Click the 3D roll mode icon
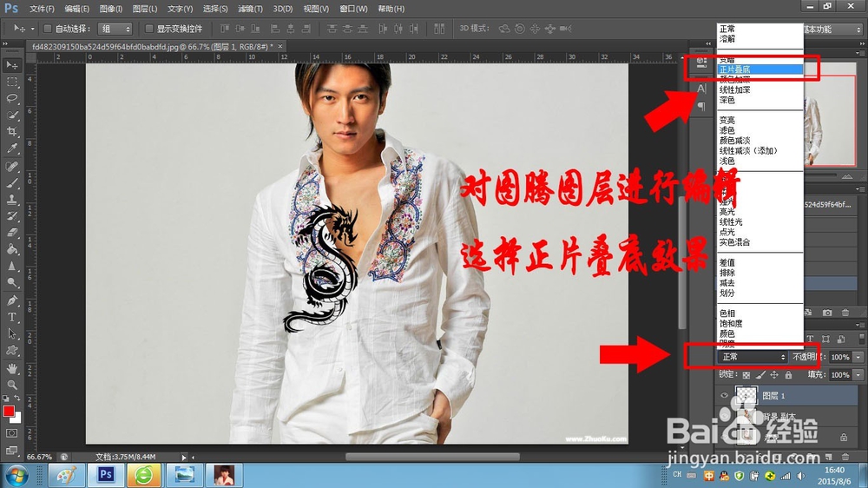The image size is (868, 488). point(520,29)
